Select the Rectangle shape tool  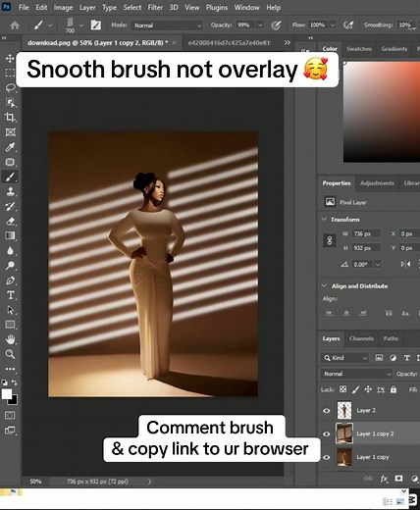[x=10, y=325]
